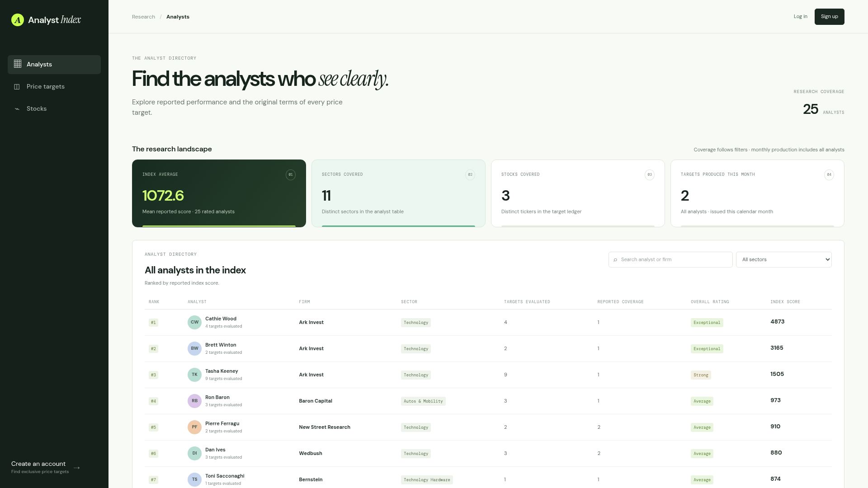868x488 pixels.
Task: Click Pierre Ferragu's PF avatar
Action: 194,427
